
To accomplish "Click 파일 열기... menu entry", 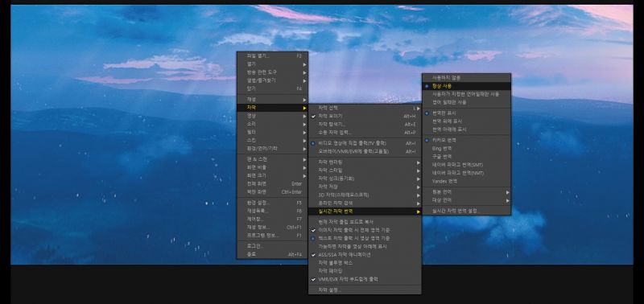I will click(272, 55).
